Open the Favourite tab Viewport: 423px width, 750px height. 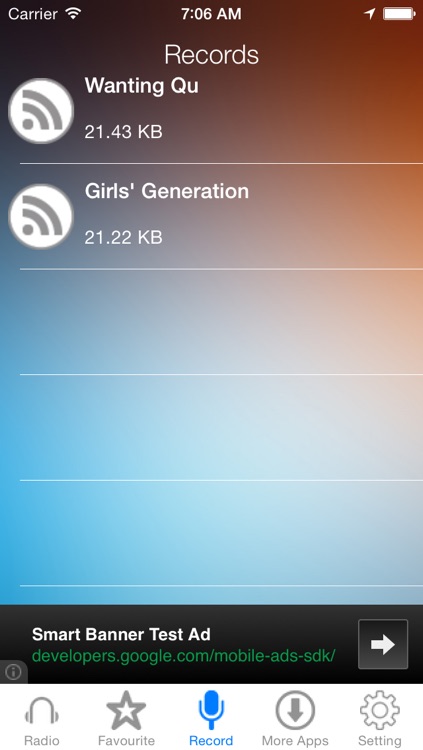[126, 718]
